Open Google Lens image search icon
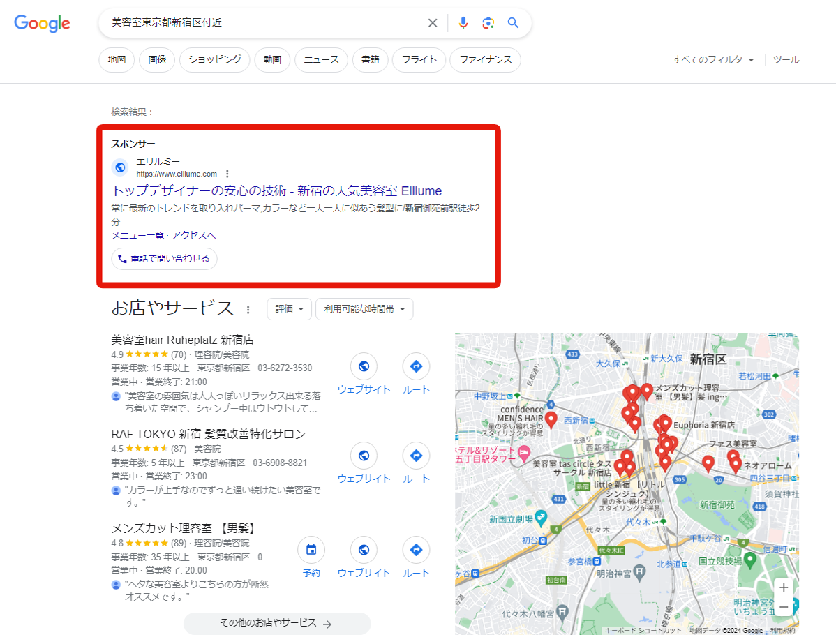 tap(488, 22)
